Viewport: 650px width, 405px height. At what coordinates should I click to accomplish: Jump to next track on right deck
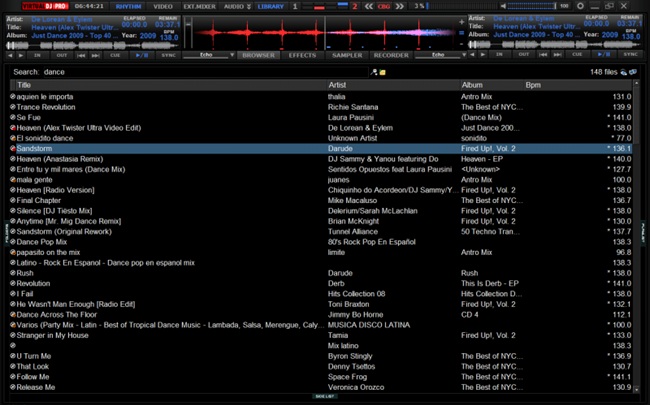[x=558, y=54]
